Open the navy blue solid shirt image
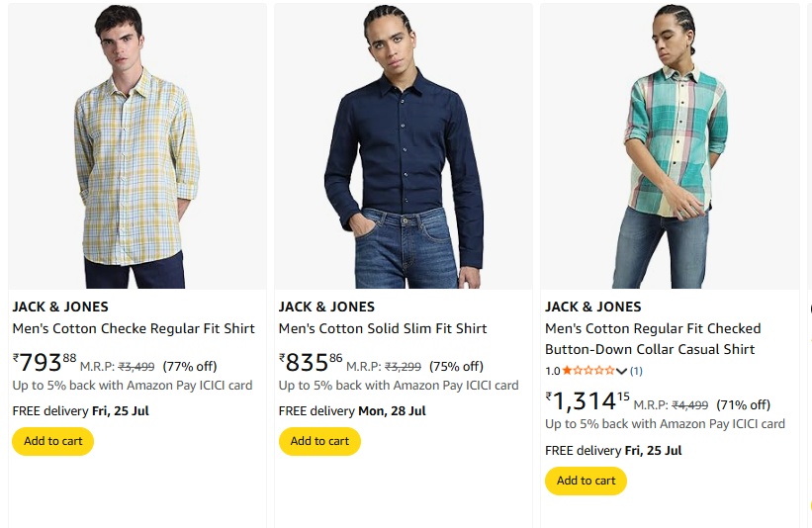The image size is (812, 528). (404, 148)
